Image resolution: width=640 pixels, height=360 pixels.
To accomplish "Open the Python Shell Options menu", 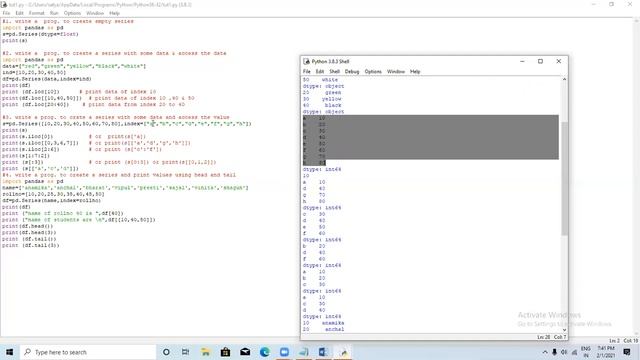I will click(373, 71).
